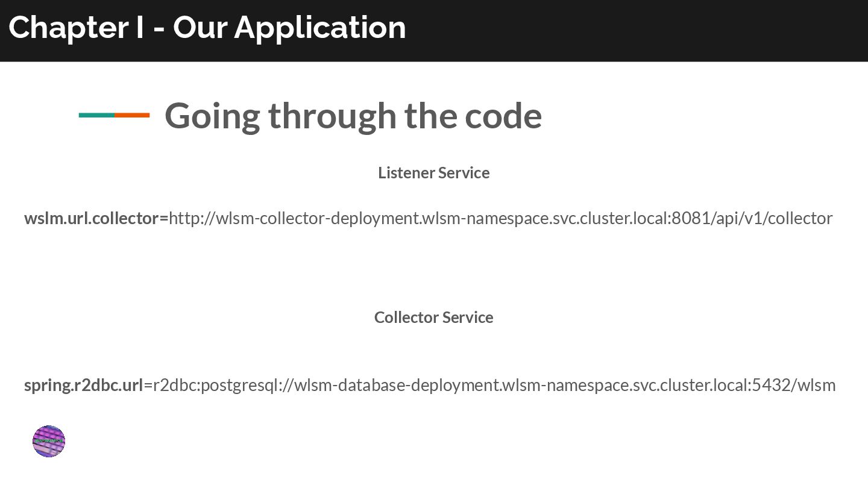
Task: Click the orange accent line segment
Action: tap(132, 115)
